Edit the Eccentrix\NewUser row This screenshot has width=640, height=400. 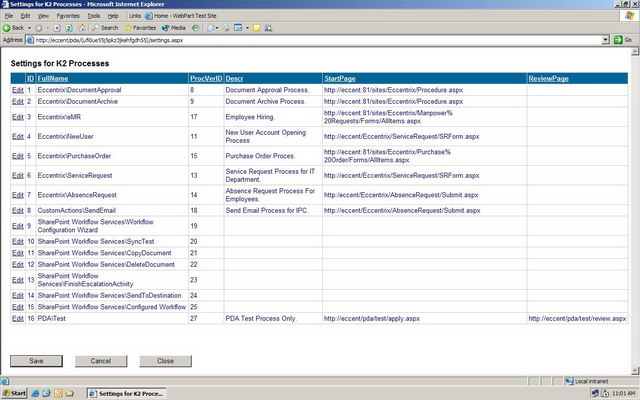18,136
